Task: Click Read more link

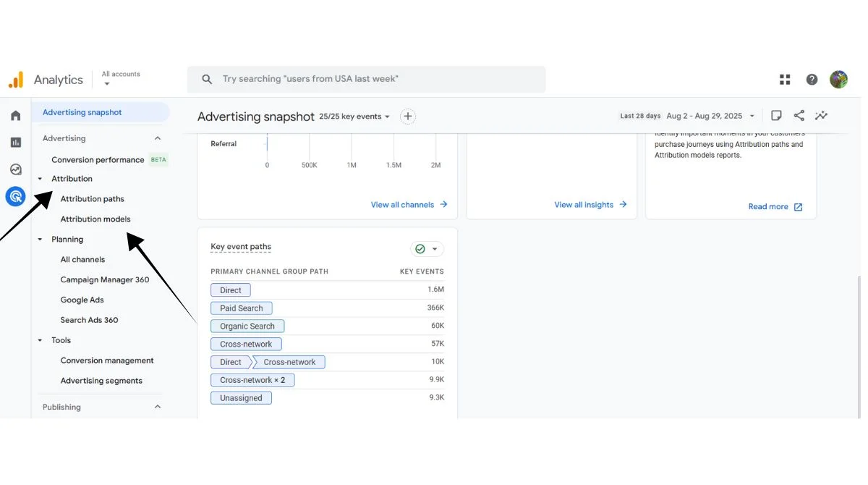Action: pos(775,207)
